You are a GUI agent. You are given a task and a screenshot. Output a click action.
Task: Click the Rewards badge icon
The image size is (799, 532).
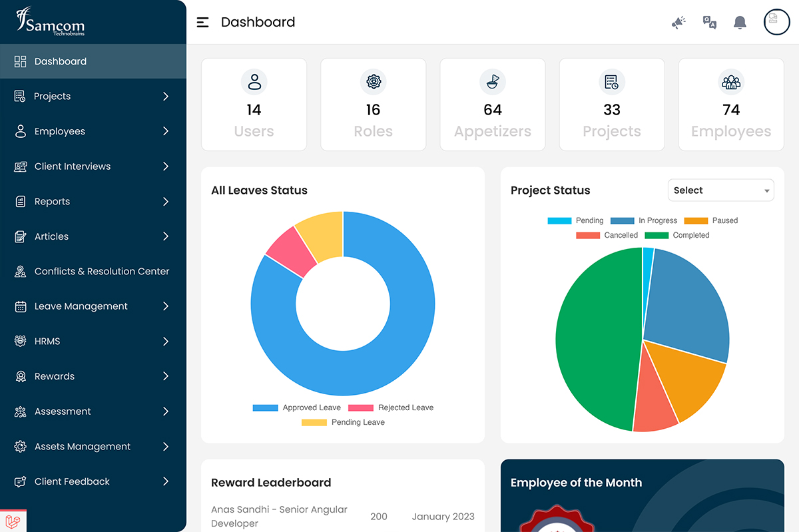(21, 376)
